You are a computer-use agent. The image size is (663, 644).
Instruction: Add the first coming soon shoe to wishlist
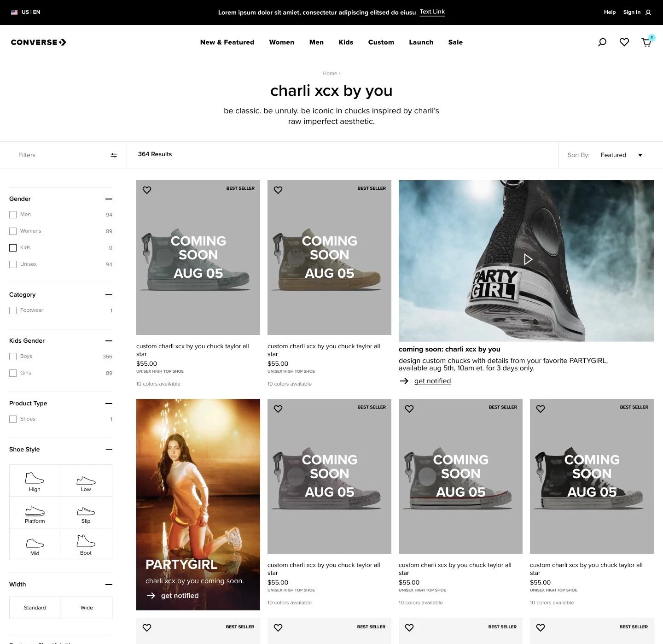click(147, 190)
